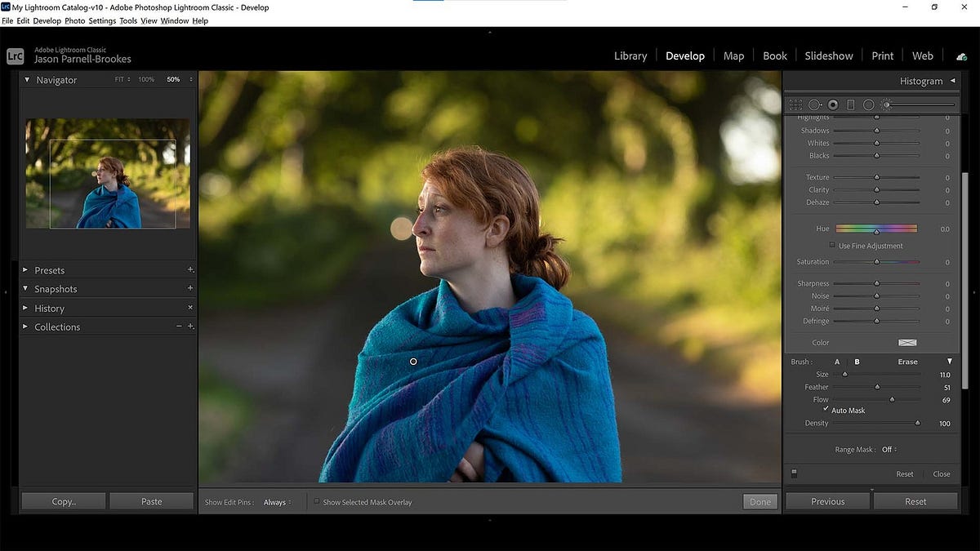Image resolution: width=980 pixels, height=551 pixels.
Task: Select the Erase brush mode
Action: click(906, 361)
